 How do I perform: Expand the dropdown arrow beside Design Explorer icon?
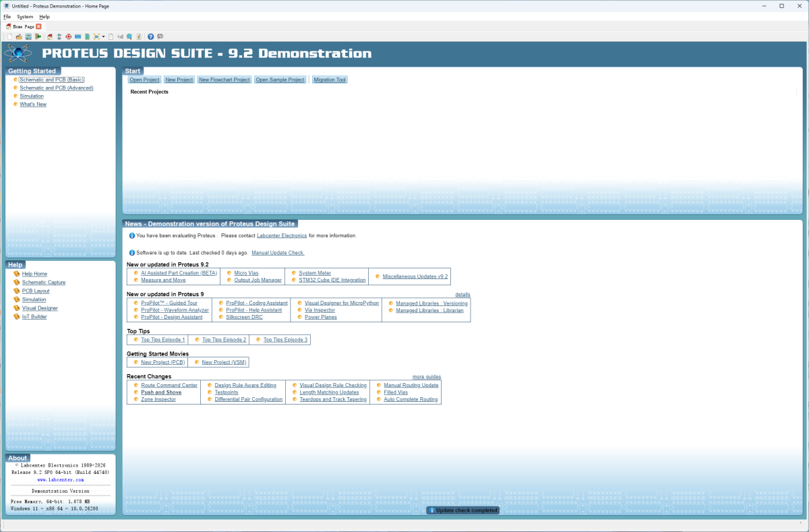103,36
